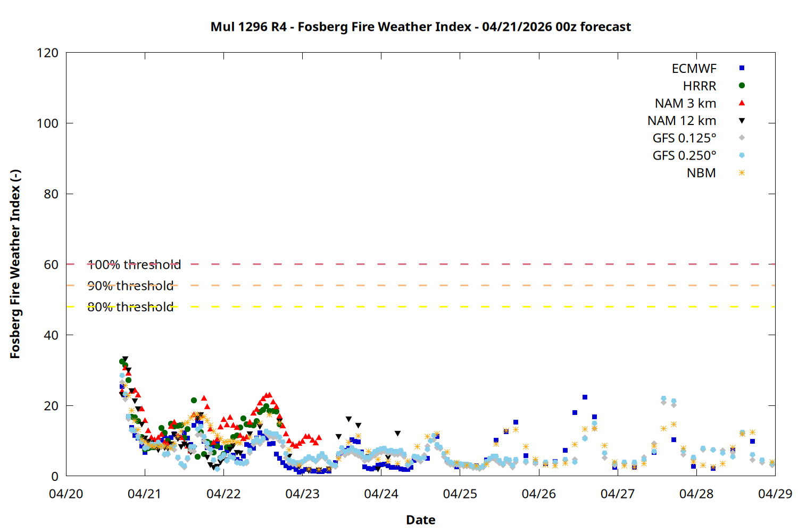Select the NAM 3 km red triangle marker
This screenshot has height=532, width=798.
point(742,103)
